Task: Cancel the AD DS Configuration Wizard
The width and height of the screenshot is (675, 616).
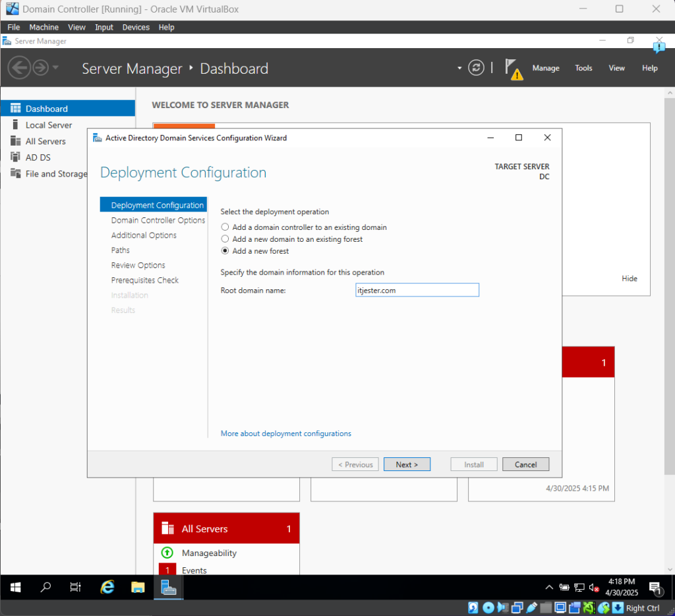Action: point(525,464)
